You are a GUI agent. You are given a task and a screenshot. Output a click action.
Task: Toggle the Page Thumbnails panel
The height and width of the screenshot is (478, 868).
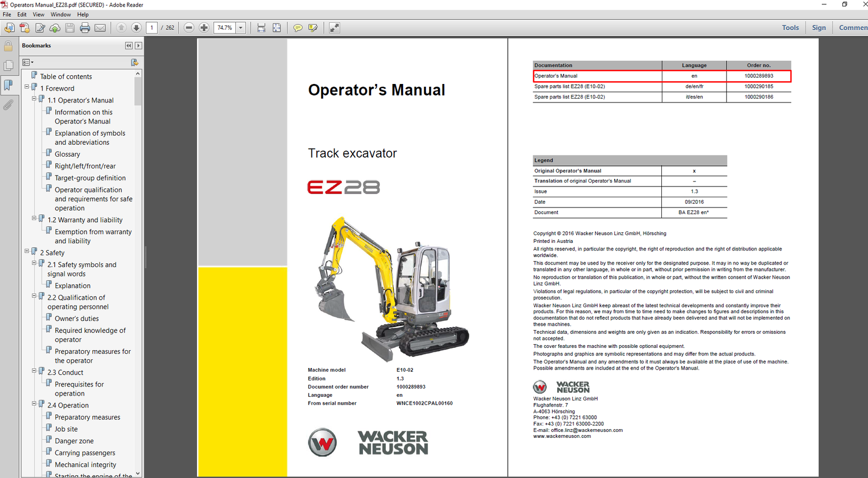8,66
